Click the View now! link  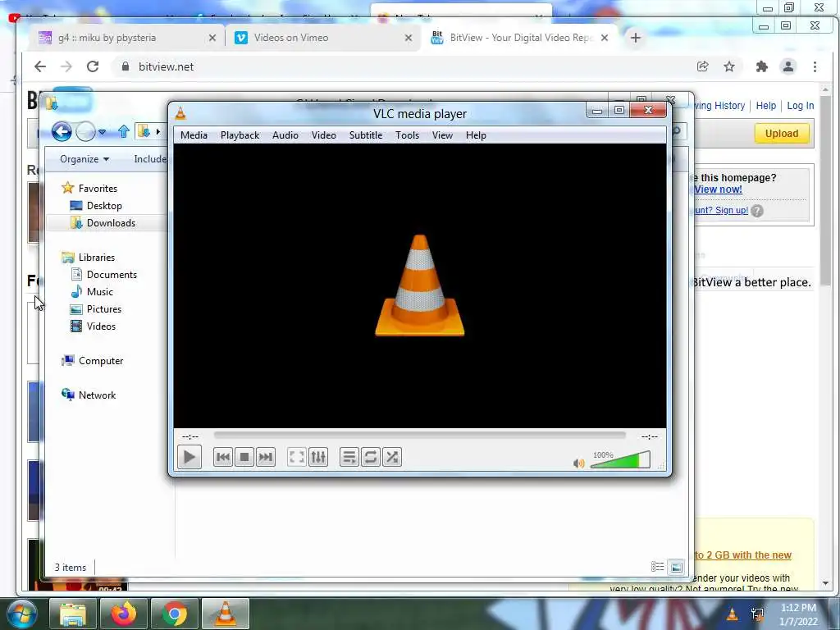click(718, 189)
